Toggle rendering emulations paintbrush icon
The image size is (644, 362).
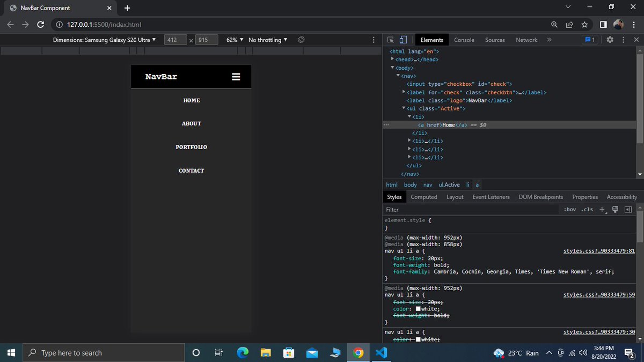[615, 210]
